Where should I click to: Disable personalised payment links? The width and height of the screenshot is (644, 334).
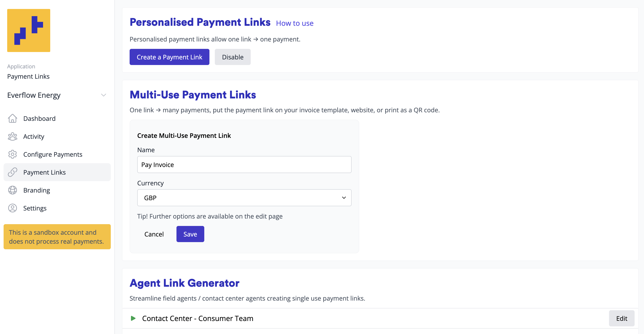coord(233,57)
